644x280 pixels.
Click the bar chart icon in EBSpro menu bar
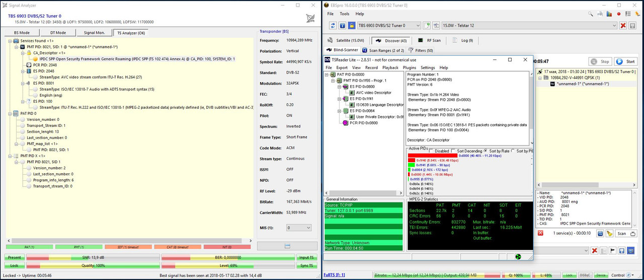pyautogui.click(x=609, y=14)
